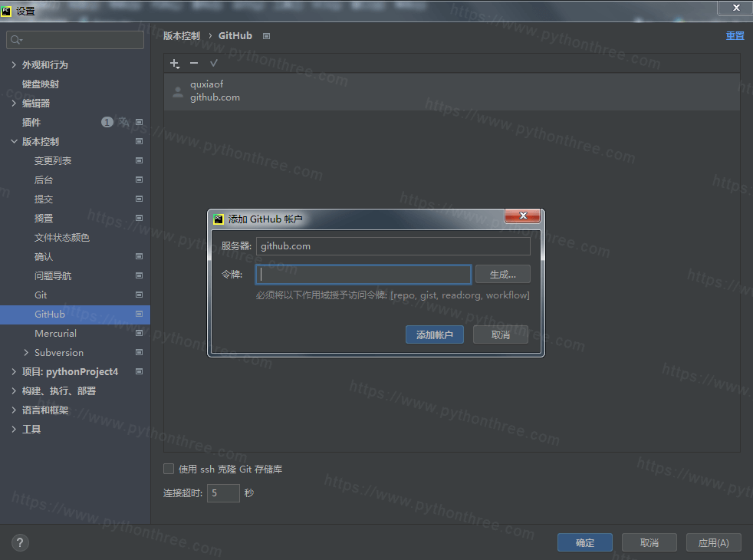
Task: Select Mercurial in the settings tree
Action: tap(56, 333)
